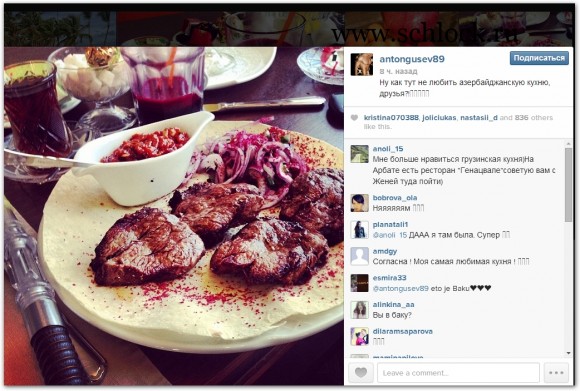This screenshot has width=580, height=391.
Task: Click planatali1 avatar picture
Action: tap(360, 230)
